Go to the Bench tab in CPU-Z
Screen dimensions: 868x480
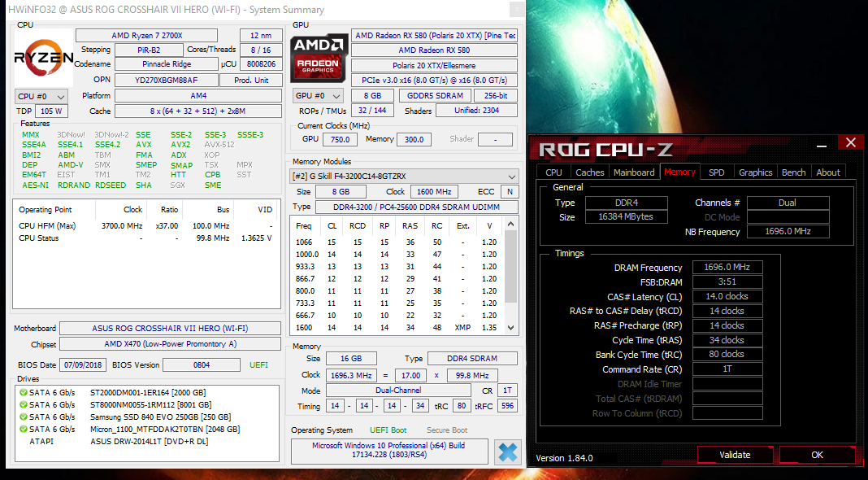point(793,172)
